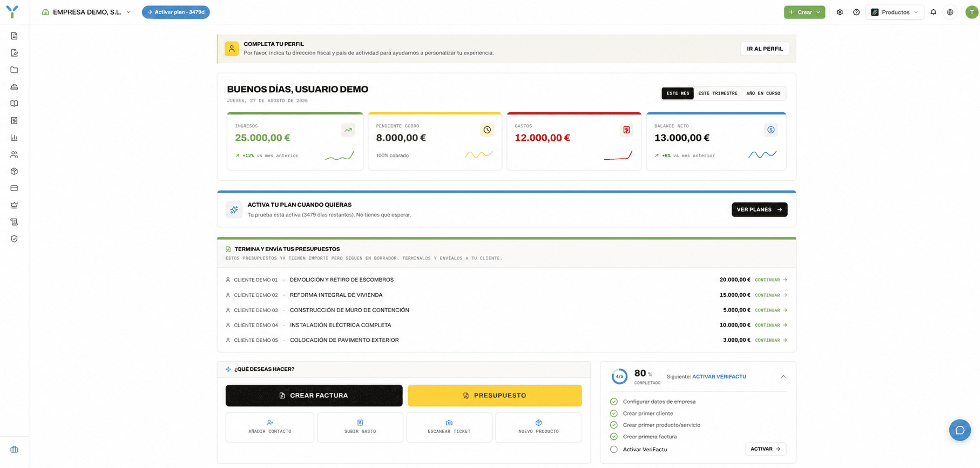Open the receipt expenses icon in sidebar
980x468 pixels.
point(14,120)
